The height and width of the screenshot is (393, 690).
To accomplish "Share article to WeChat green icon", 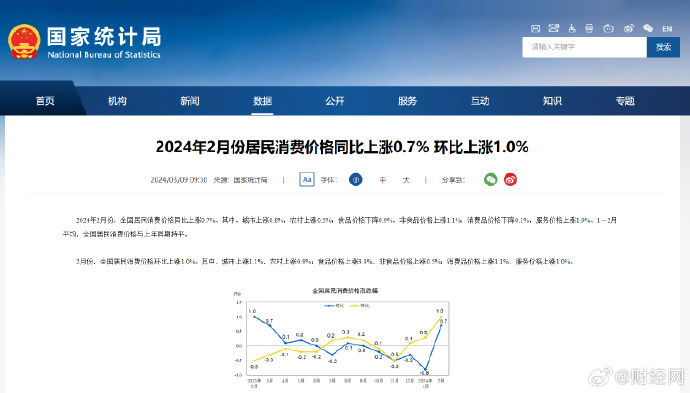I will [x=491, y=180].
